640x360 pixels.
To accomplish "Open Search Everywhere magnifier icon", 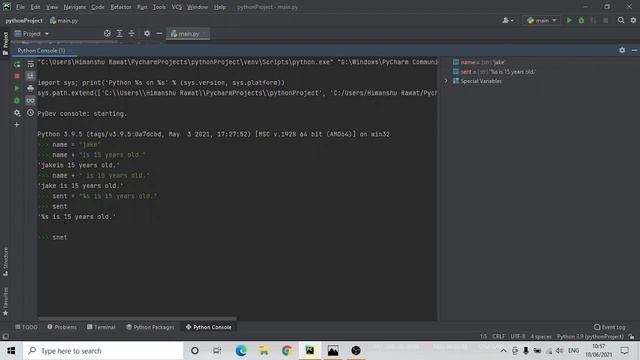I will pos(621,20).
